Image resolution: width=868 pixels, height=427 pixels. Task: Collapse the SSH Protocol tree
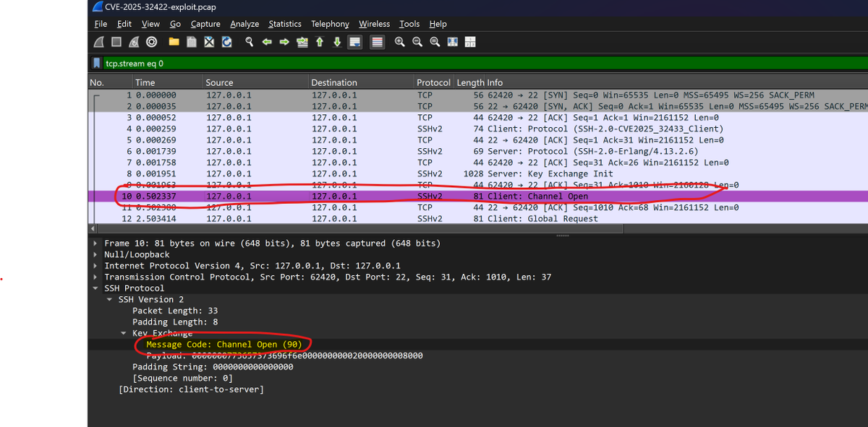pyautogui.click(x=95, y=288)
